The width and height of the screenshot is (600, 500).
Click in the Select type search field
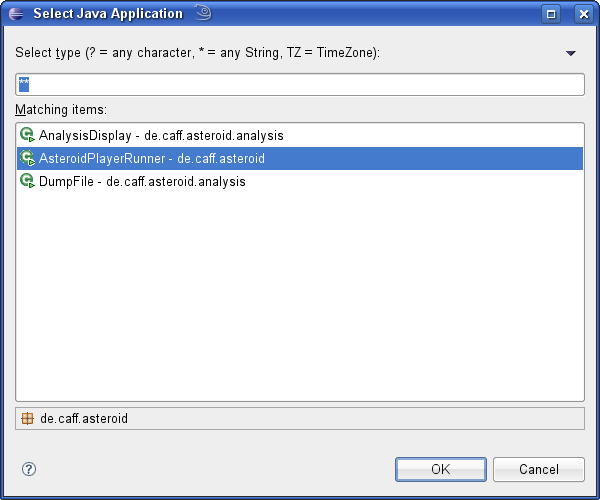(x=300, y=85)
